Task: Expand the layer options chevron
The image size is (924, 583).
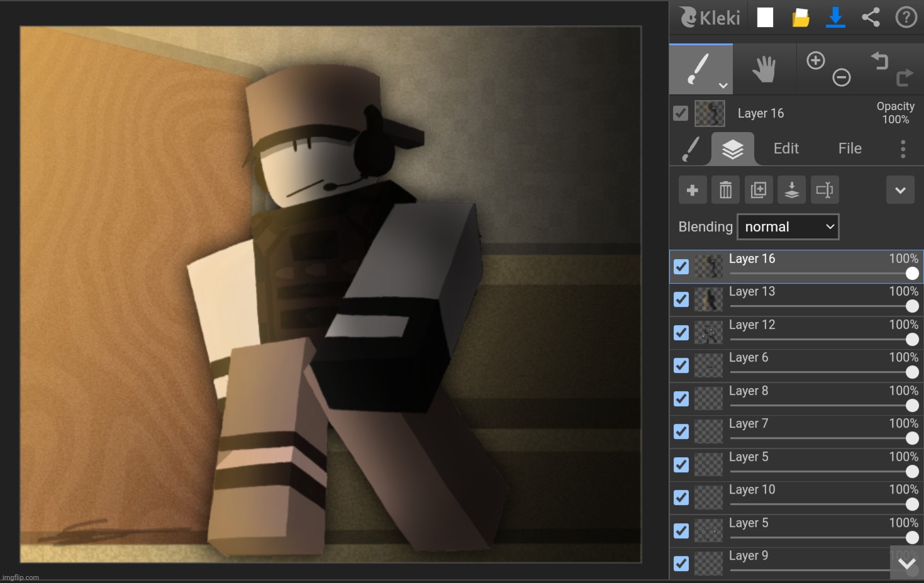Action: [x=900, y=190]
